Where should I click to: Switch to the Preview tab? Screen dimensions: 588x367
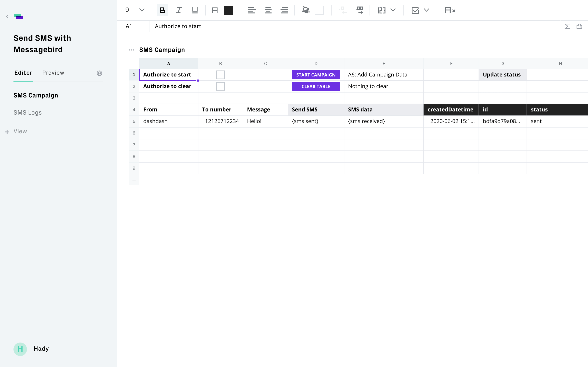coord(53,73)
